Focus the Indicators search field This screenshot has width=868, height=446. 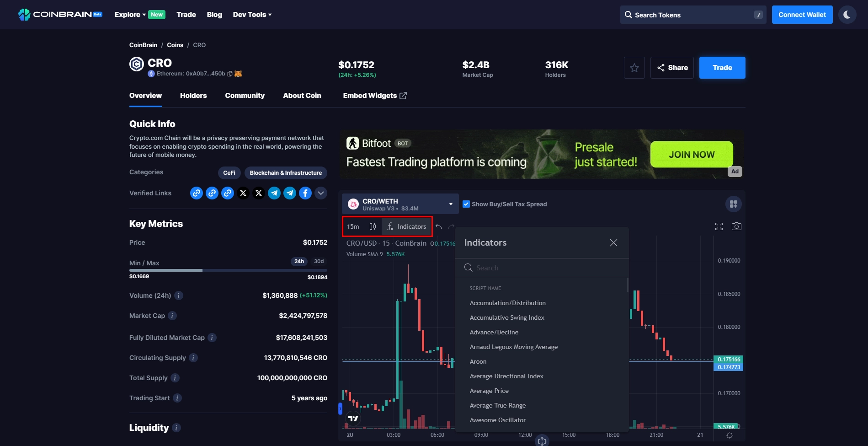pyautogui.click(x=542, y=268)
